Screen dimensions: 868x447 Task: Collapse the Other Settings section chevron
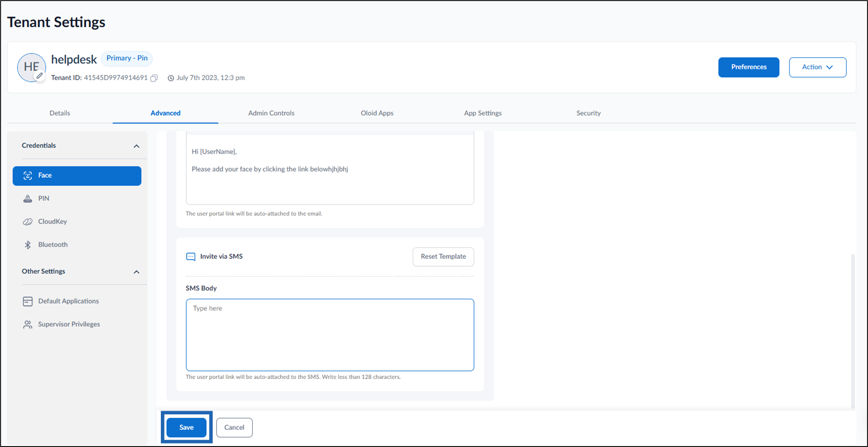click(x=136, y=272)
